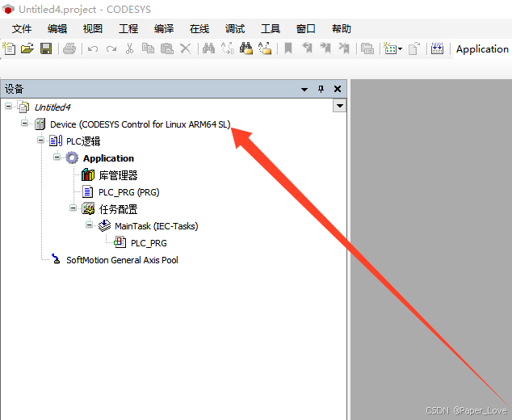Select SoftMotion General Axis Pool

click(x=122, y=260)
